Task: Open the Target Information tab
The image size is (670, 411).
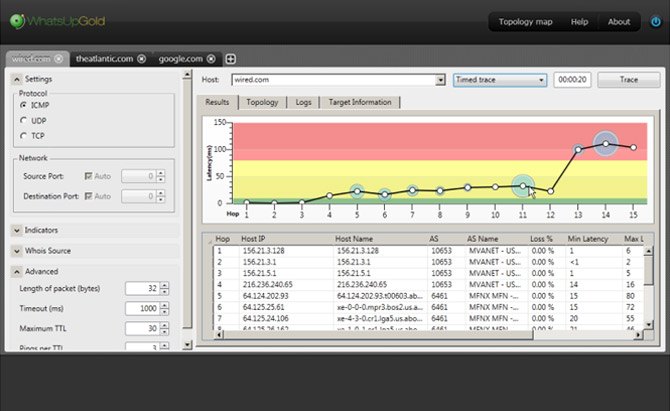Action: pos(360,102)
